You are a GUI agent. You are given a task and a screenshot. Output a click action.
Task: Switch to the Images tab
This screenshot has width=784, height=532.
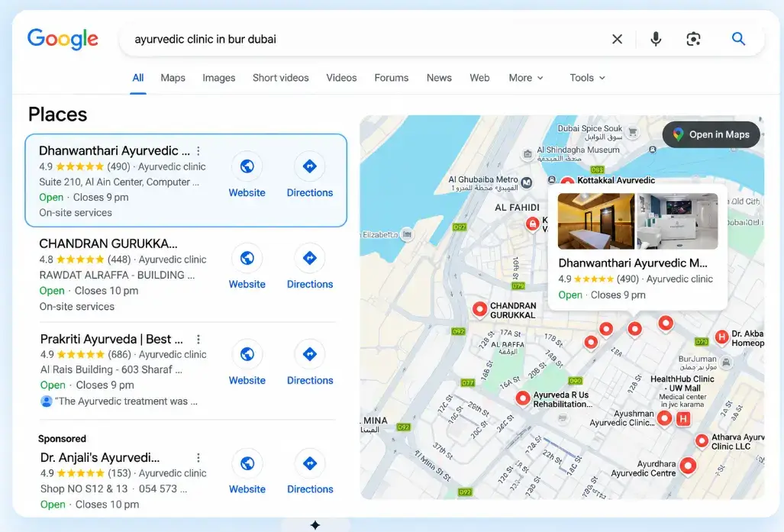click(219, 78)
